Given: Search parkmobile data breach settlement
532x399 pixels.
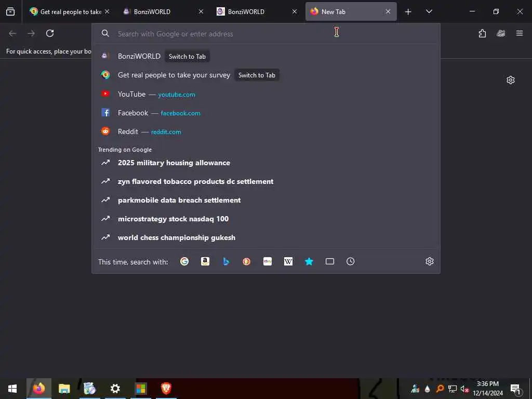Looking at the screenshot, I should click(x=266, y=200).
